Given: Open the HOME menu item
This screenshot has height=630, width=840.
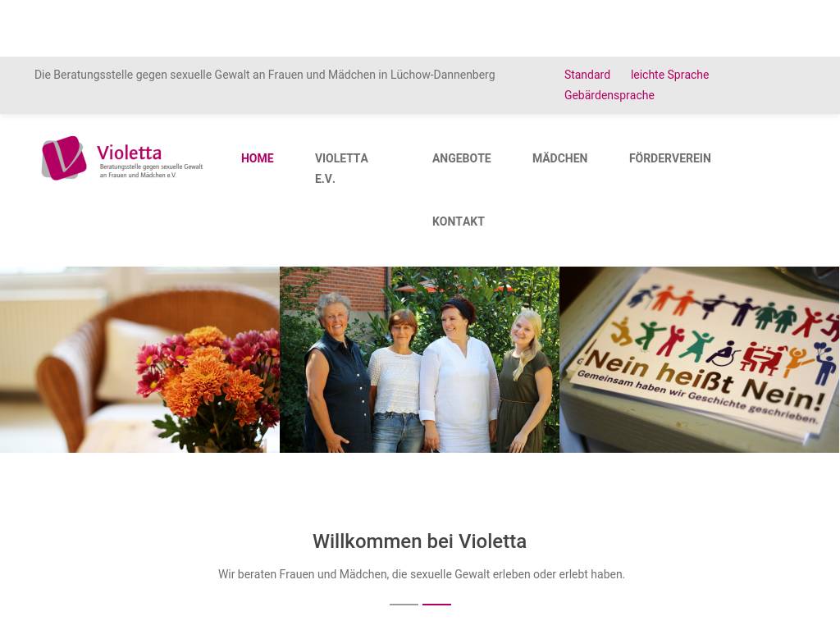Looking at the screenshot, I should click(x=257, y=158).
